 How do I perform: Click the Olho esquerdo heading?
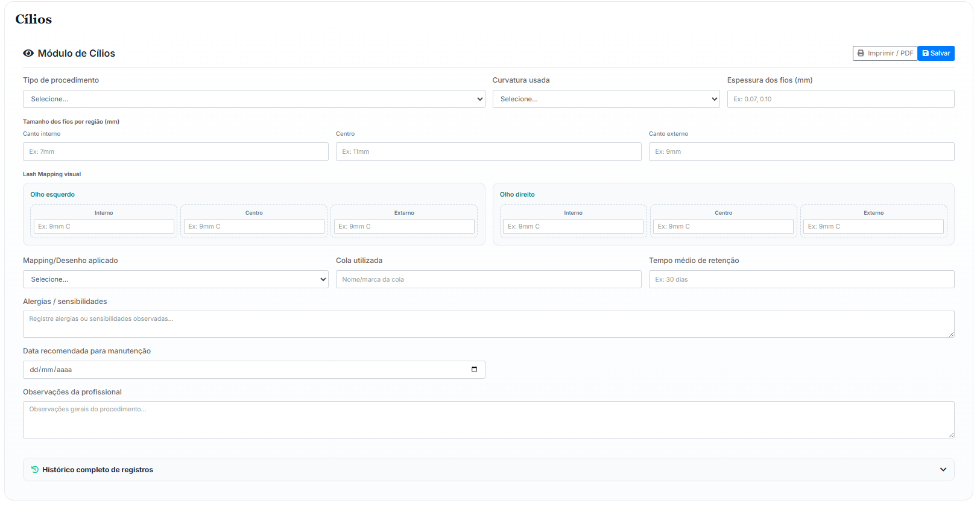click(52, 194)
